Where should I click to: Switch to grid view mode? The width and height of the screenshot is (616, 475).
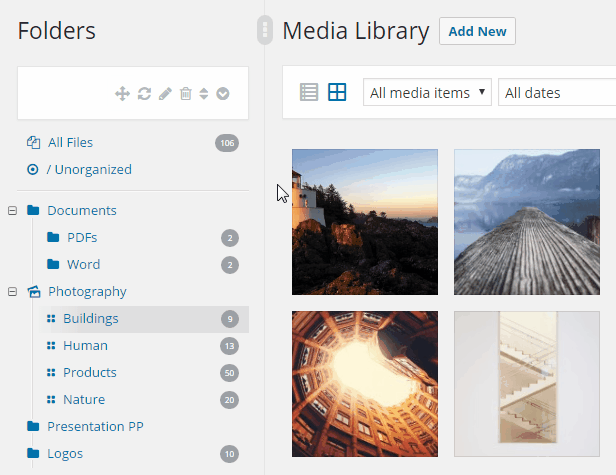pyautogui.click(x=337, y=92)
